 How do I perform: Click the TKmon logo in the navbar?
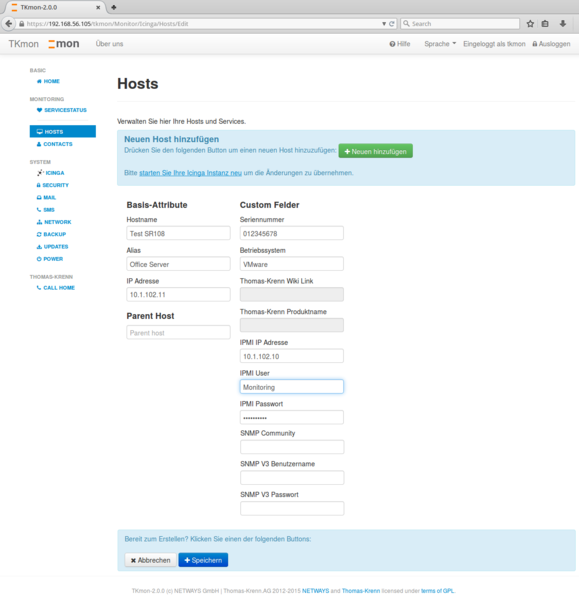[x=64, y=44]
